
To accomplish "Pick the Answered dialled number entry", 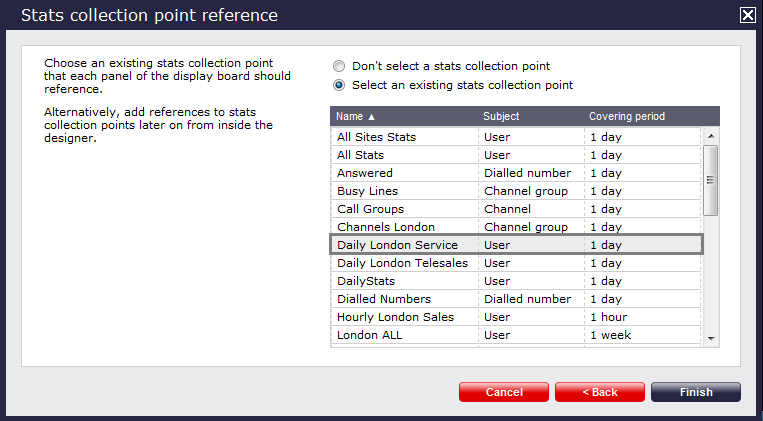I will 516,173.
